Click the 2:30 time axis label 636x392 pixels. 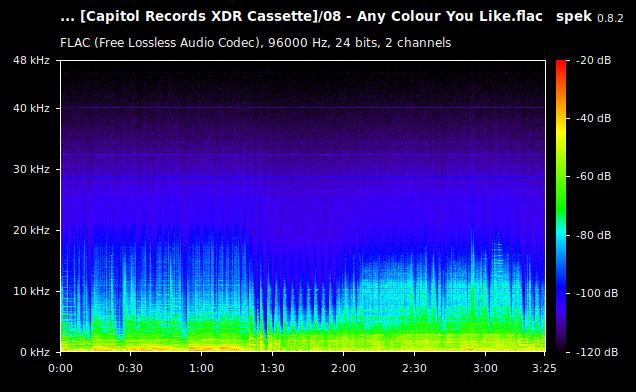click(414, 368)
